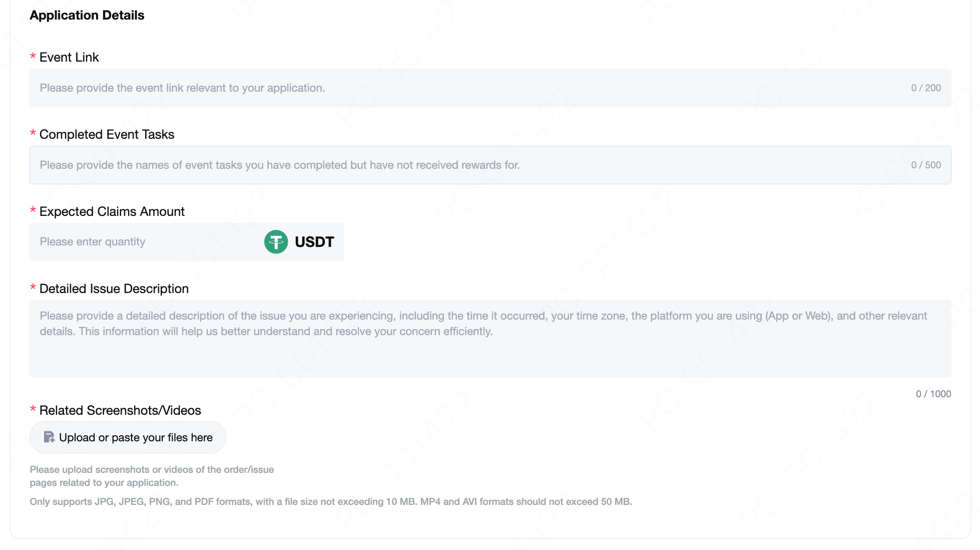Click the Expected Claims Amount label
The width and height of the screenshot is (980, 550).
click(112, 211)
